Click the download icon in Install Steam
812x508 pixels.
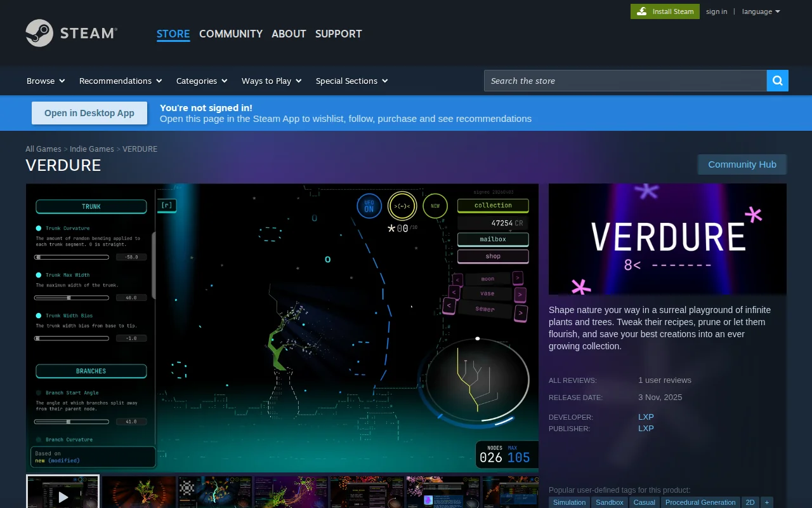coord(642,11)
